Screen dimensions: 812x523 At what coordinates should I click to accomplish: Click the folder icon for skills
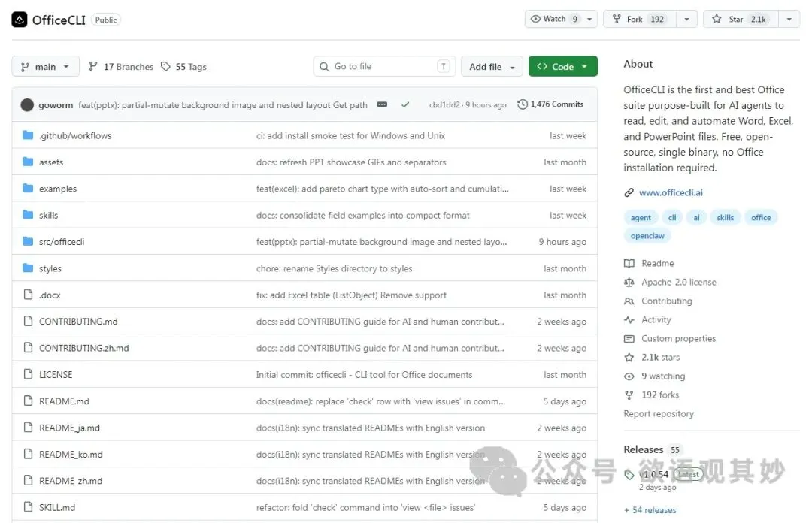(x=28, y=214)
